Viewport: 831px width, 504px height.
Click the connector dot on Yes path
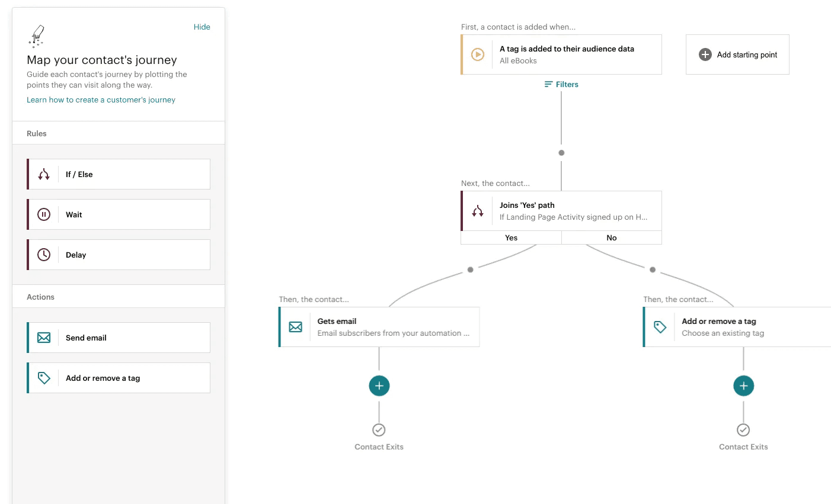[470, 269]
